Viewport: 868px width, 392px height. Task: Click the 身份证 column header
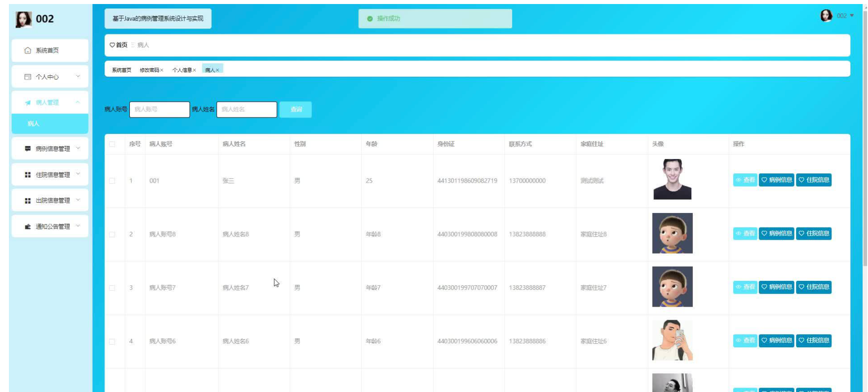click(446, 144)
